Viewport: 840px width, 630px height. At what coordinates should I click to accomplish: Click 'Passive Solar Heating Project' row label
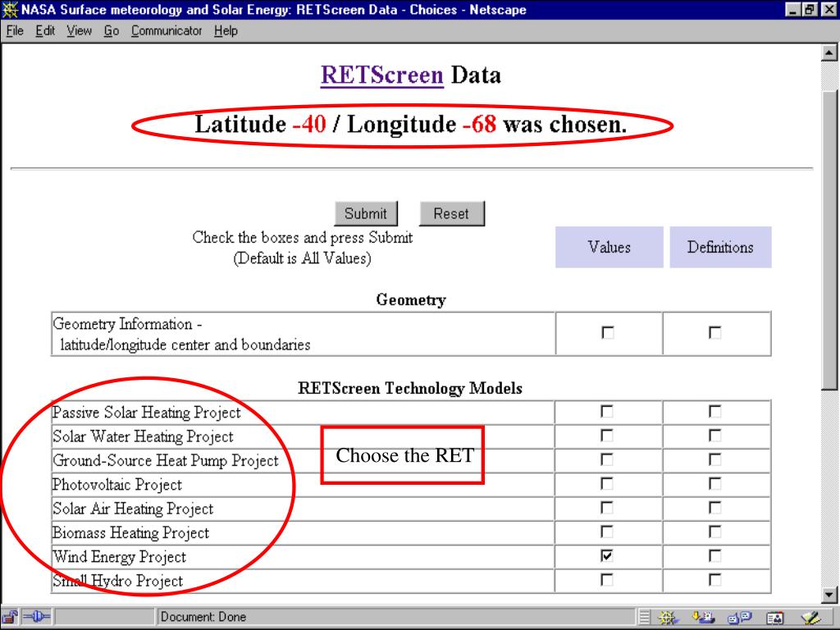pos(146,413)
